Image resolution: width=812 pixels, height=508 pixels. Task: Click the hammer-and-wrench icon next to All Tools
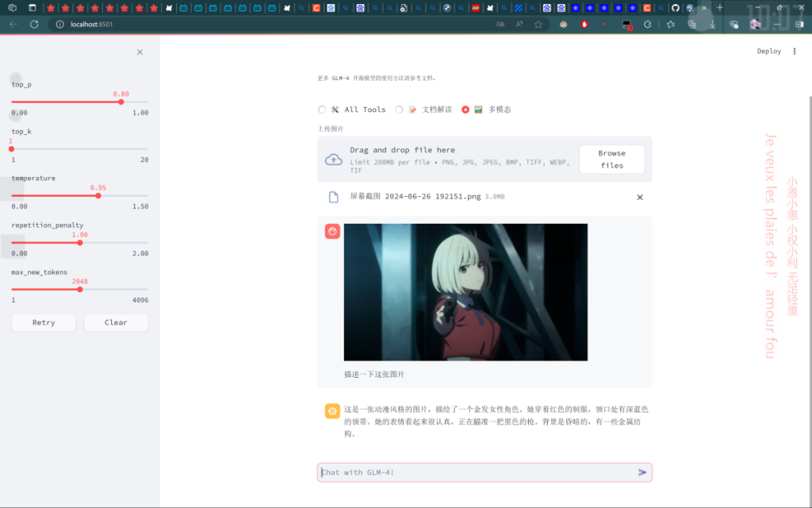[x=336, y=110]
